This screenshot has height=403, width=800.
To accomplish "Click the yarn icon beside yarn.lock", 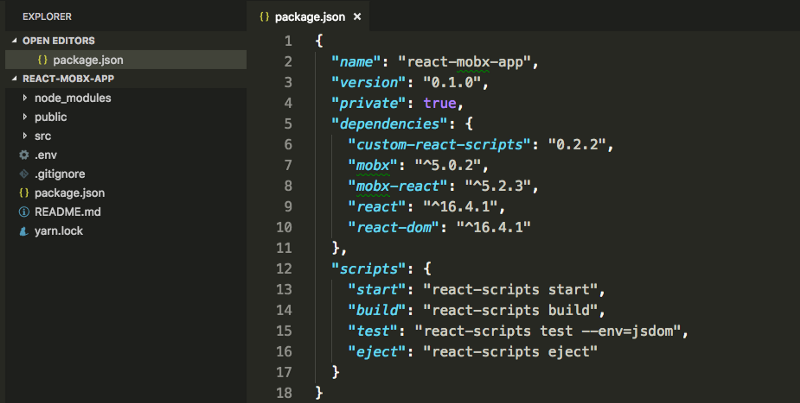I will click(24, 231).
